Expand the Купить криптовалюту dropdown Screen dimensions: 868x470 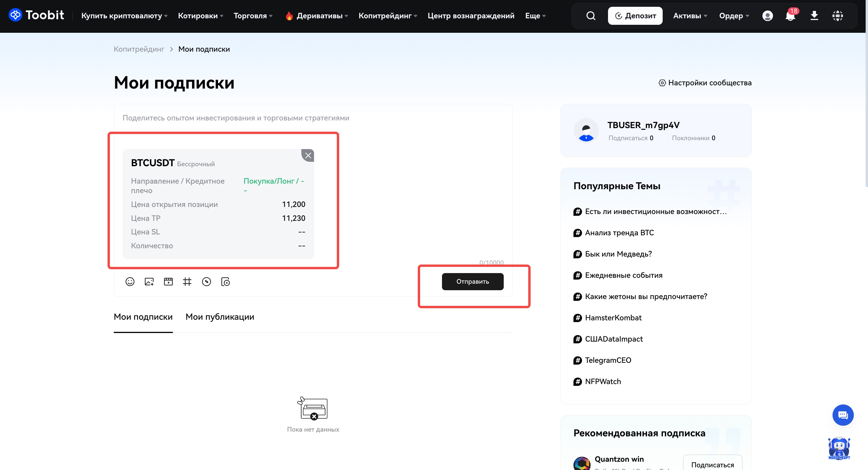point(124,16)
